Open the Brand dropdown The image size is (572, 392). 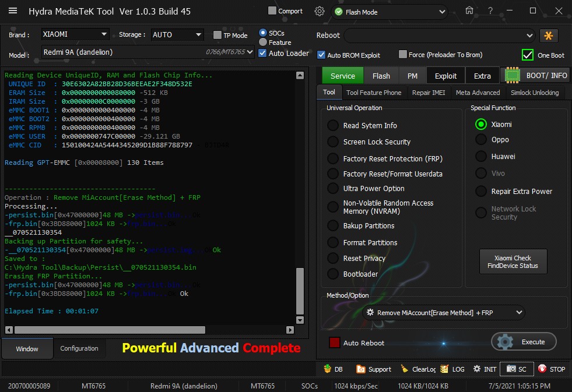click(x=75, y=34)
